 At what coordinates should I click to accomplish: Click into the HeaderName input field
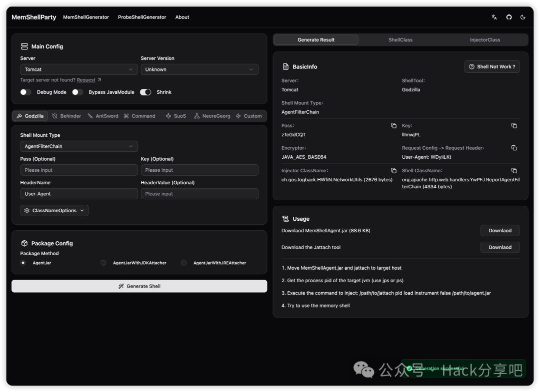coord(78,194)
